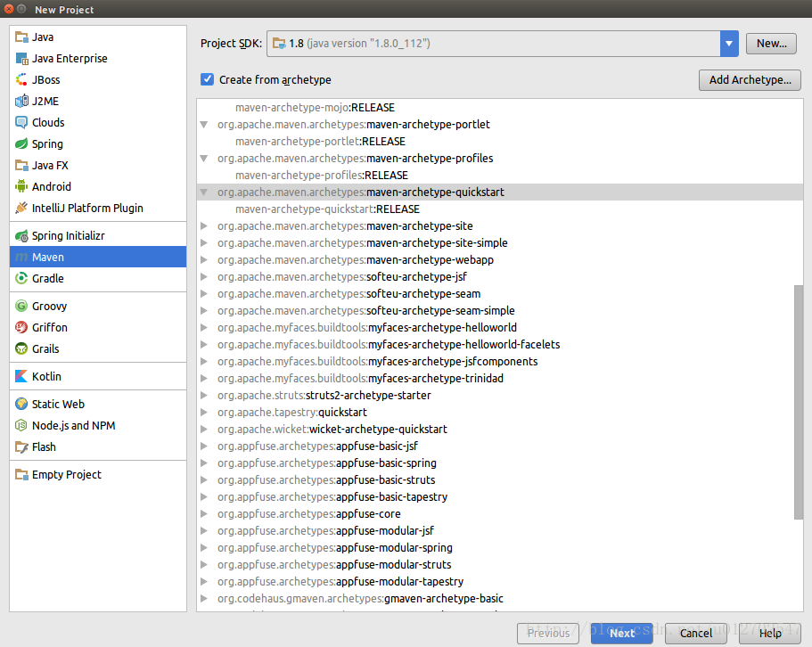Click the Kotlin icon
The width and height of the screenshot is (812, 647).
[x=21, y=376]
